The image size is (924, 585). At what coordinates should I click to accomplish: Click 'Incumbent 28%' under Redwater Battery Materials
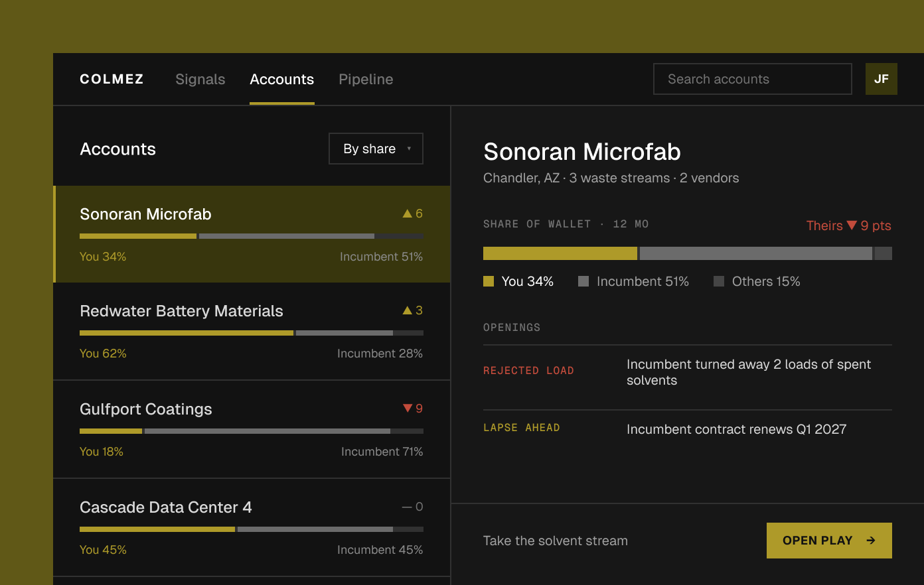pyautogui.click(x=380, y=354)
